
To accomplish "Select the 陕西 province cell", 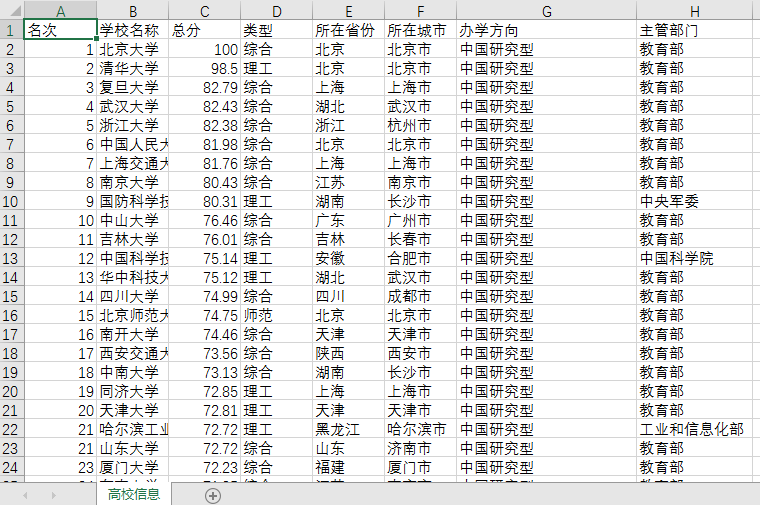I will pos(348,353).
